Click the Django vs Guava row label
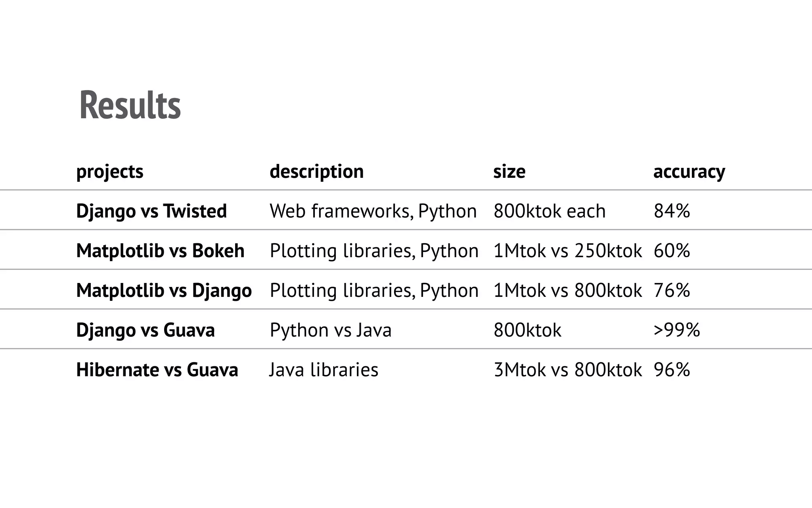The width and height of the screenshot is (812, 508). click(146, 330)
